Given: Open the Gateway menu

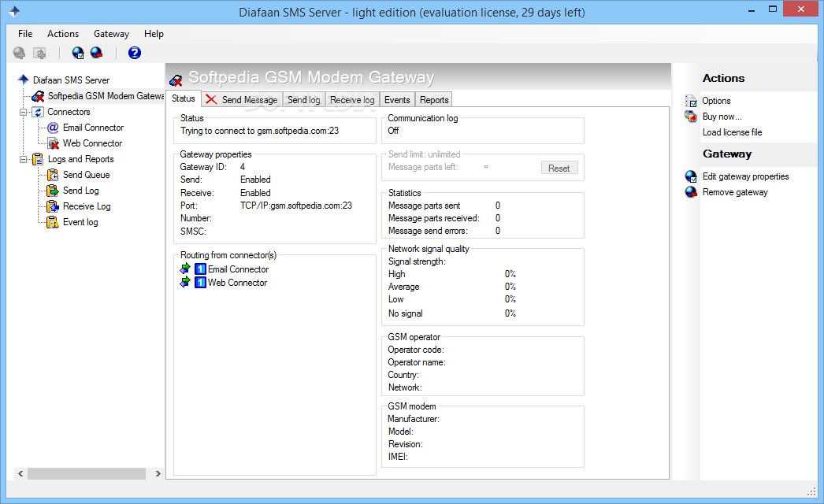Looking at the screenshot, I should 111,34.
